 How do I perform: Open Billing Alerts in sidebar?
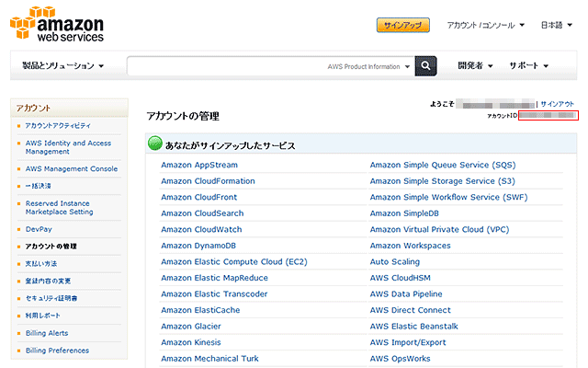[47, 333]
